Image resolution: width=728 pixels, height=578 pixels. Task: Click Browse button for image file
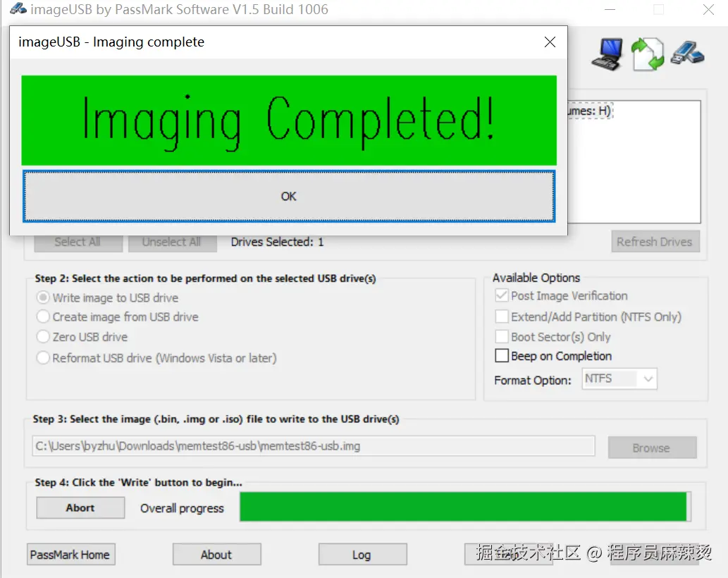[x=652, y=448]
